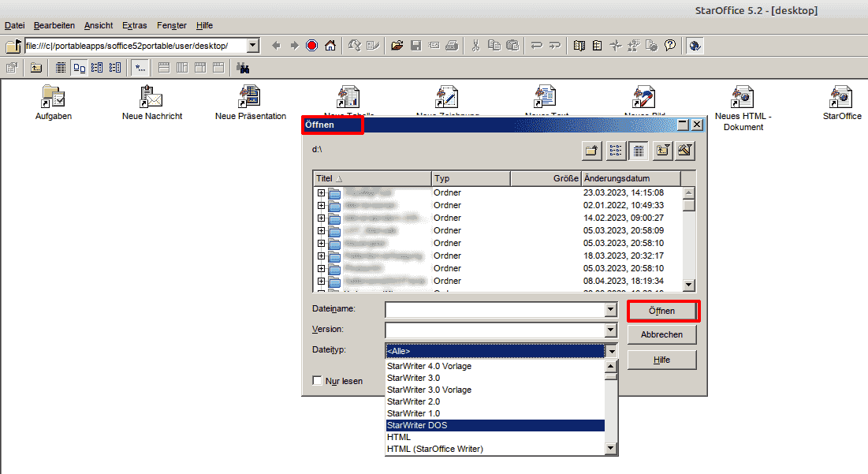Toggle the asterisk-dots filter button
Screen dimensions: 868x474
(x=140, y=68)
